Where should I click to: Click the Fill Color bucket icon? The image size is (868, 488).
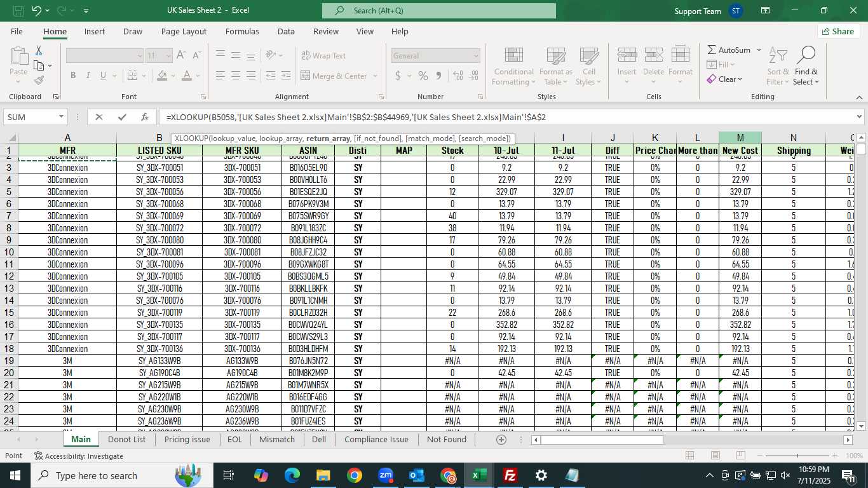(162, 76)
